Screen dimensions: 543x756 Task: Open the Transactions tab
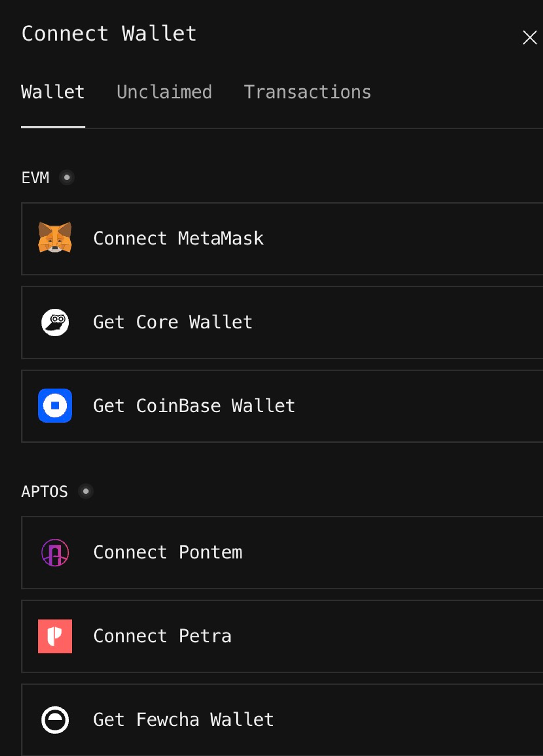307,92
